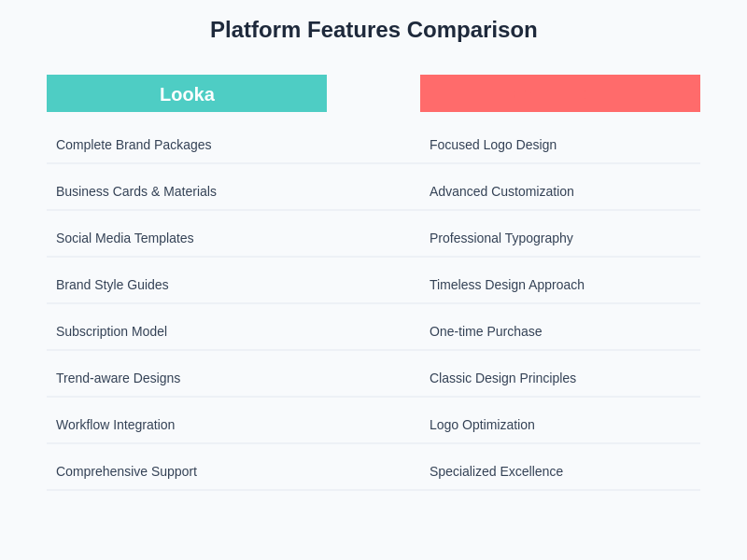Select Brand Style Guides entry

pos(112,285)
